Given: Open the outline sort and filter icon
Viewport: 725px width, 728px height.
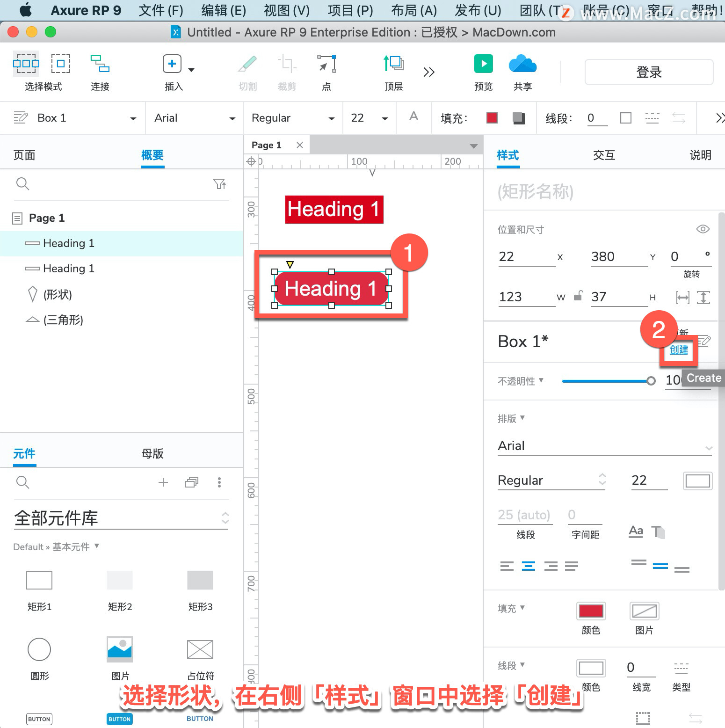Looking at the screenshot, I should click(x=220, y=184).
